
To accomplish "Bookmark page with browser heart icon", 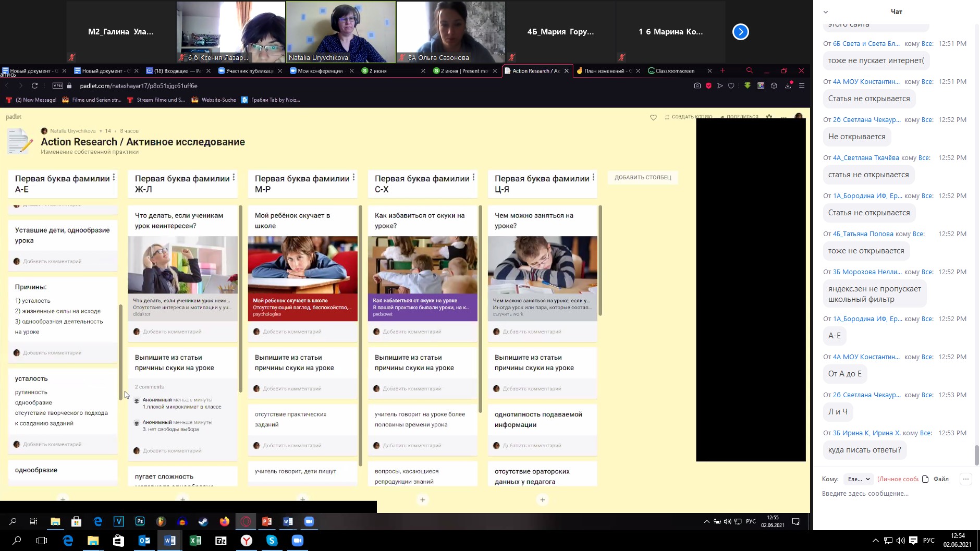I will click(x=731, y=85).
